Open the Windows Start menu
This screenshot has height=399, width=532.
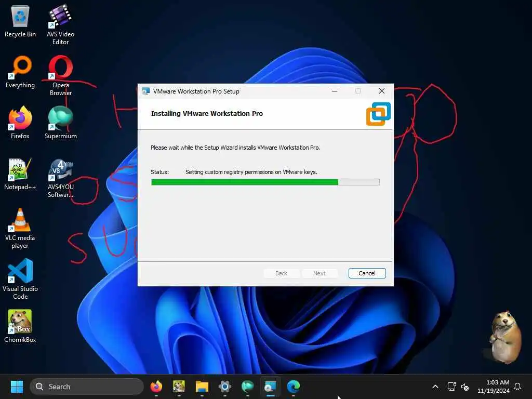[17, 387]
